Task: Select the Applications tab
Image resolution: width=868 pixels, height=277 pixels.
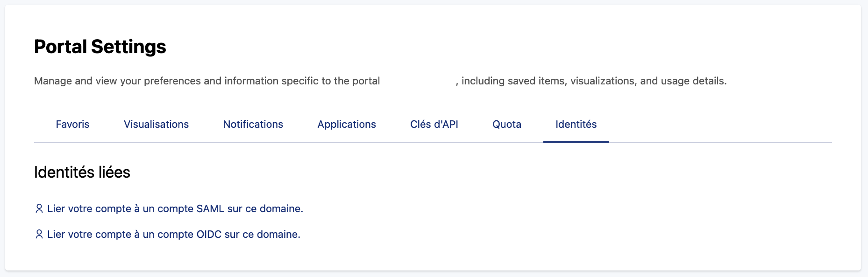Action: pyautogui.click(x=347, y=125)
